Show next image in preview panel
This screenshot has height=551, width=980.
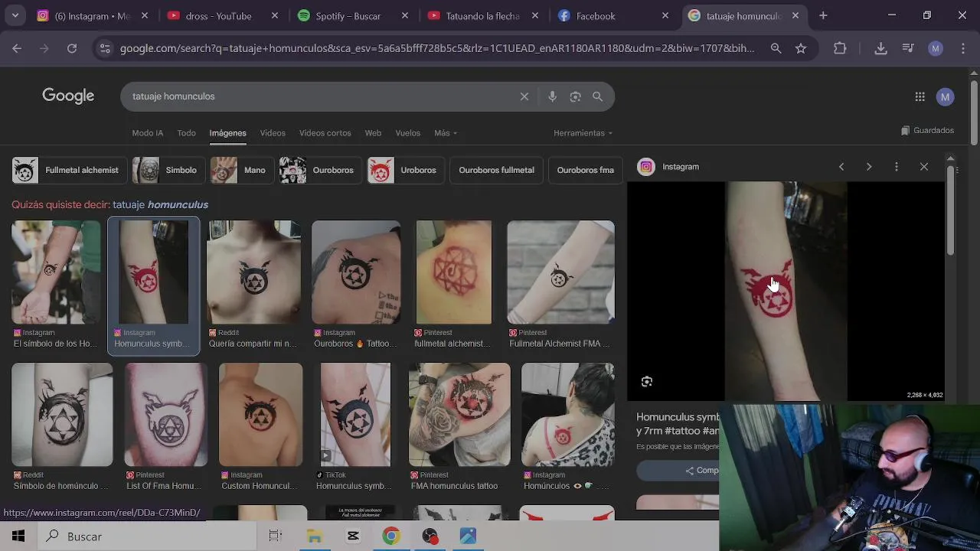pos(869,167)
